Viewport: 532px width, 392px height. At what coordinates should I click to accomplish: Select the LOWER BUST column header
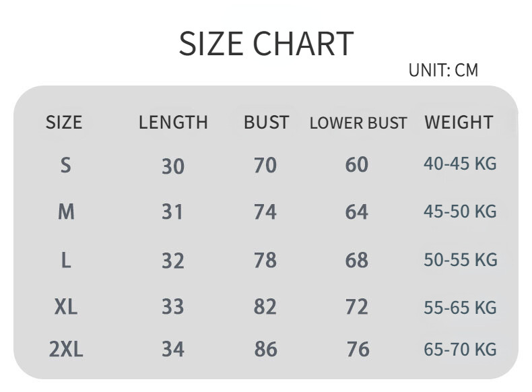[358, 123]
